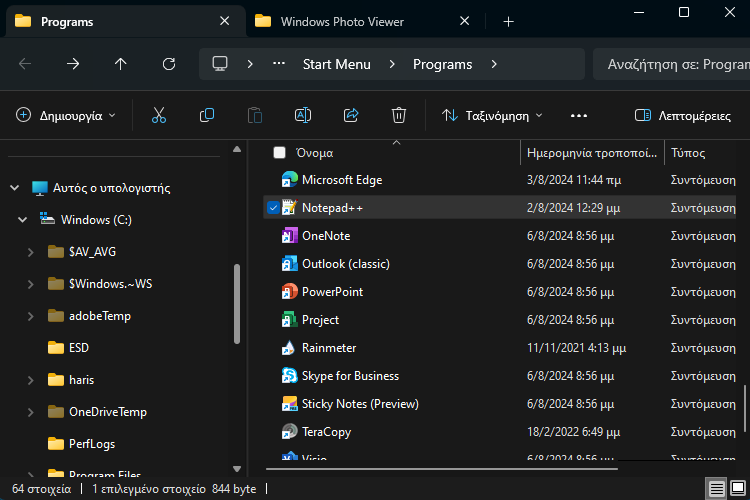Image resolution: width=750 pixels, height=500 pixels.
Task: Click the Copy icon in toolbar
Action: tap(207, 115)
